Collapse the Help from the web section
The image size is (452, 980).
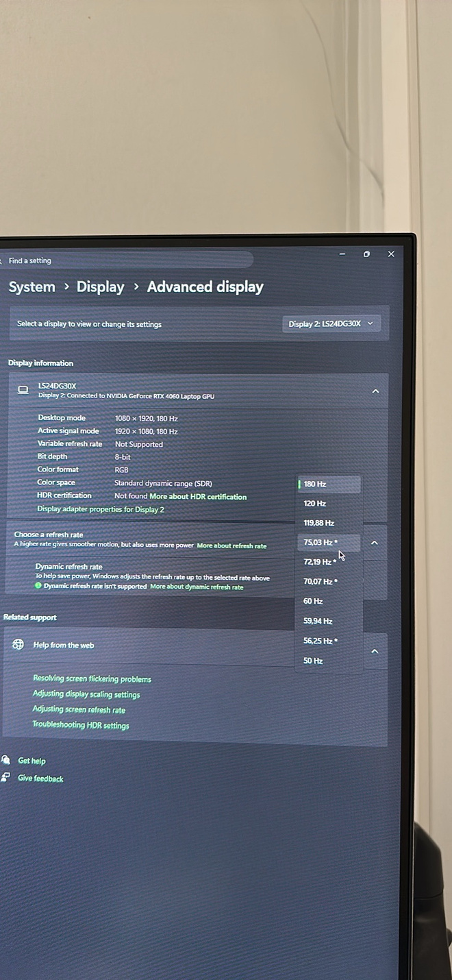coord(375,652)
